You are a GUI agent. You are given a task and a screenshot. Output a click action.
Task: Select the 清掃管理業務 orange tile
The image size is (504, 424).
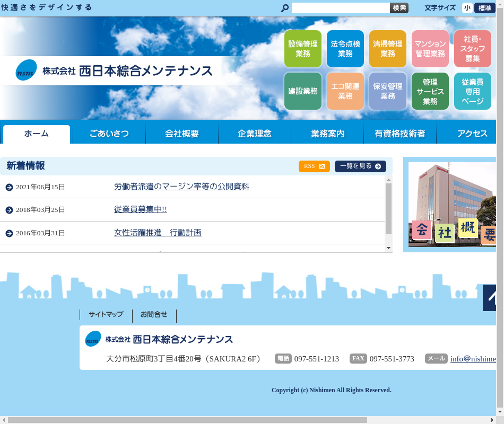pyautogui.click(x=388, y=49)
